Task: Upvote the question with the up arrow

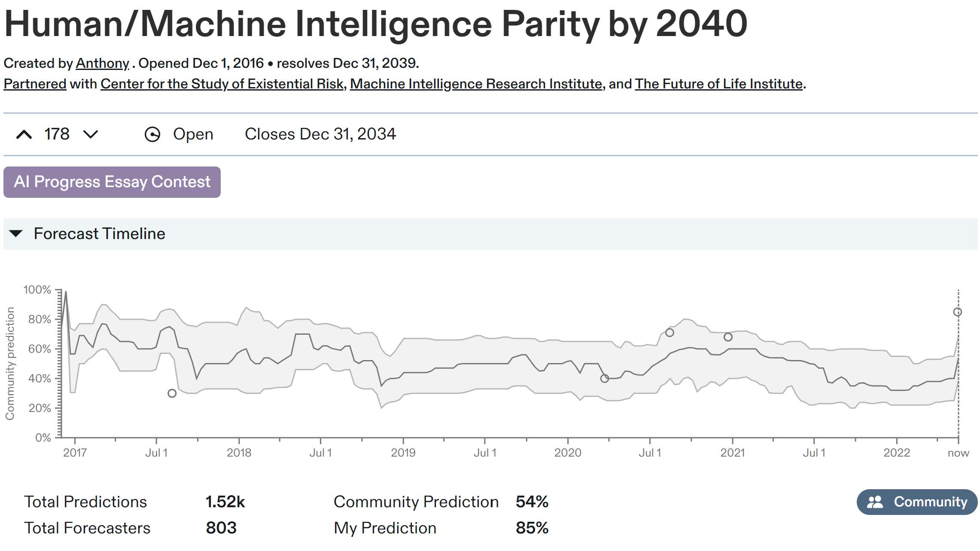Action: click(24, 135)
